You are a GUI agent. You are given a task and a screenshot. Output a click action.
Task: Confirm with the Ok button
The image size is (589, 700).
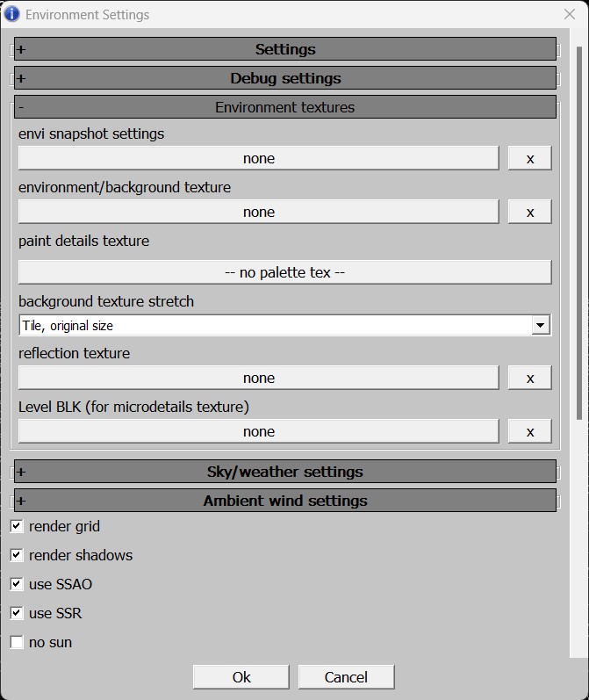[x=241, y=677]
